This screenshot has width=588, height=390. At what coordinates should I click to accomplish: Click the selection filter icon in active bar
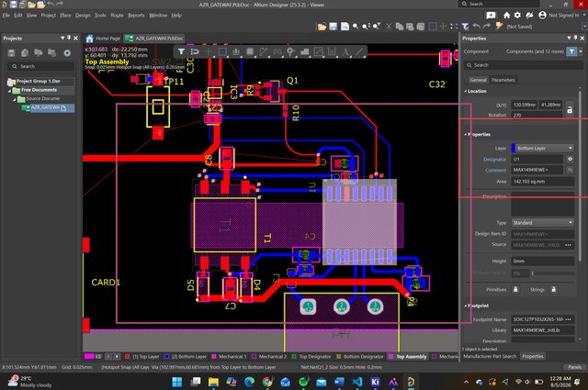click(181, 51)
